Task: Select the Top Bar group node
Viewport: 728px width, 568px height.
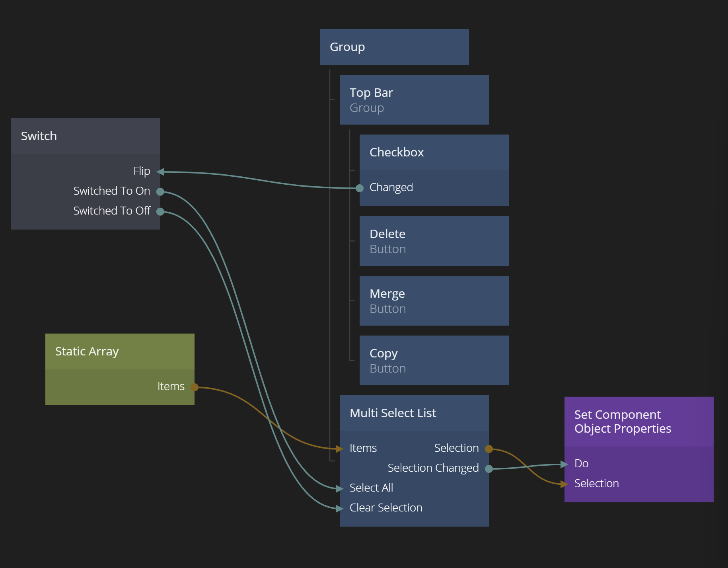Action: tap(414, 100)
